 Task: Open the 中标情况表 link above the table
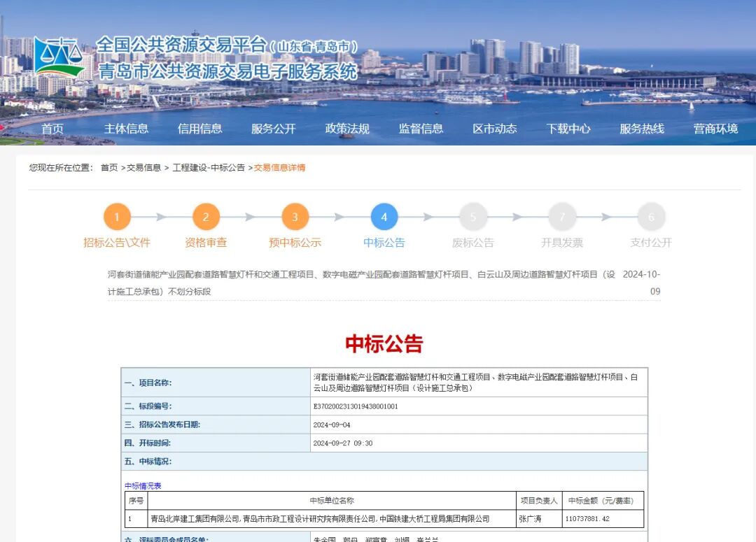coord(141,485)
